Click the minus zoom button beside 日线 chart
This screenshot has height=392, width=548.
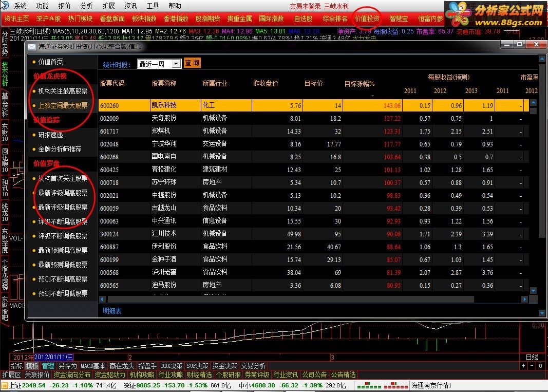click(532, 366)
